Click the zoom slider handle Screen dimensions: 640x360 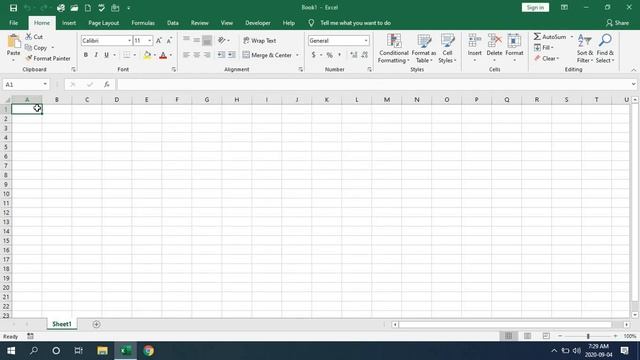588,336
